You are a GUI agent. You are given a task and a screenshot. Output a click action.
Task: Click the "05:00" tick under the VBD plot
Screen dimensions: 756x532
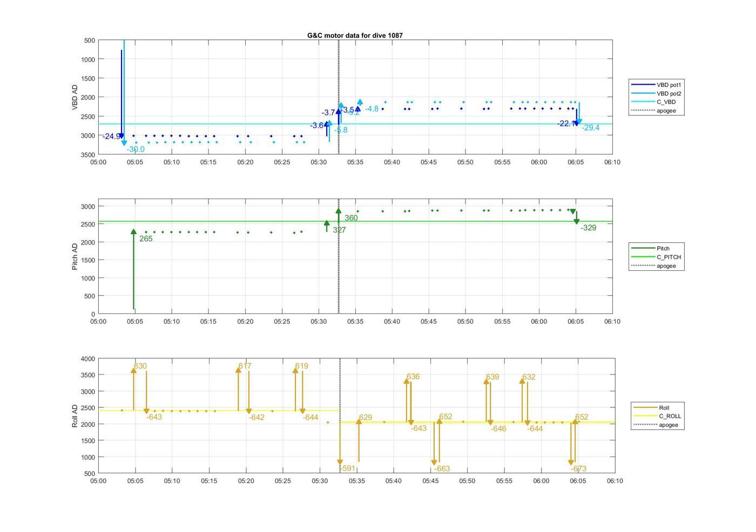(98, 162)
